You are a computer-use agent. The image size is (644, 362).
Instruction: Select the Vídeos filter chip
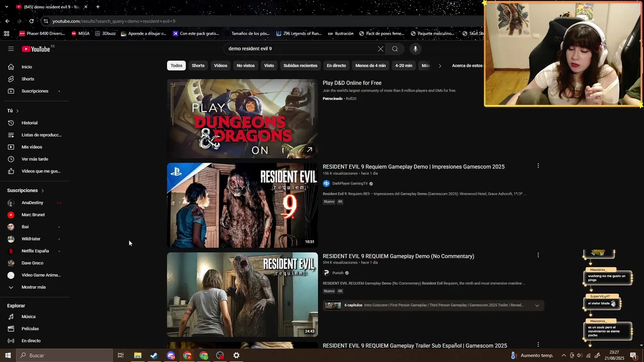pyautogui.click(x=220, y=65)
